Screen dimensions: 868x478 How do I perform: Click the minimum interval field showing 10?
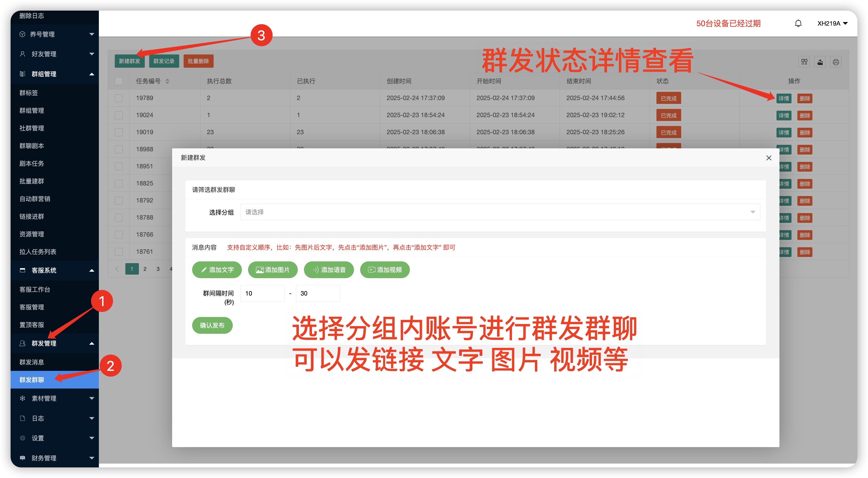pyautogui.click(x=262, y=293)
